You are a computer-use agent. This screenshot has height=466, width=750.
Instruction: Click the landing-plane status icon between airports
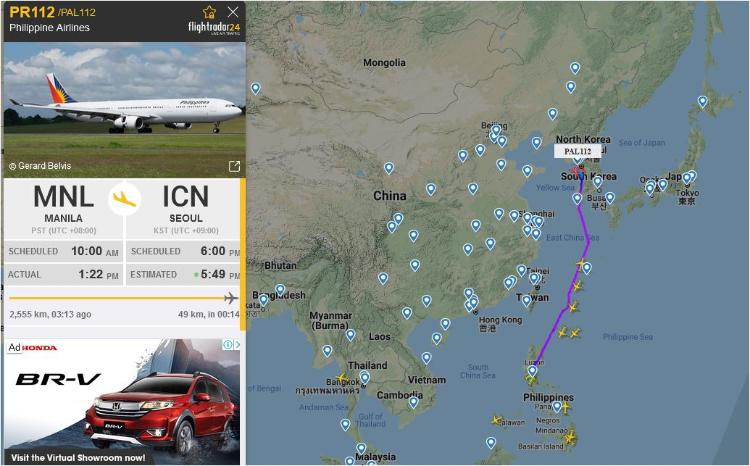[x=125, y=199]
